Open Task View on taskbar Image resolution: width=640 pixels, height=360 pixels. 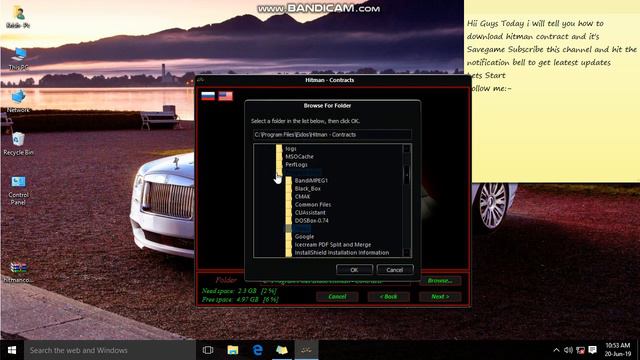[x=208, y=350]
